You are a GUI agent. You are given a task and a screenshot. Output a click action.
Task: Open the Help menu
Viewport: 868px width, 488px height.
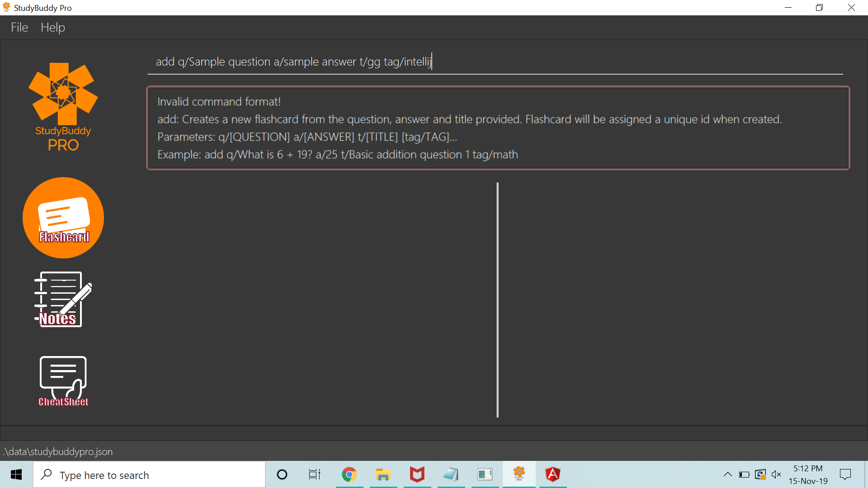point(53,28)
